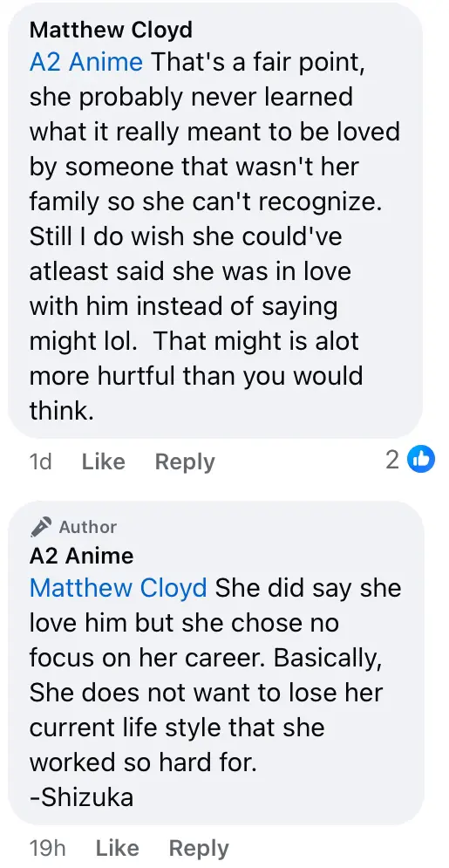Click the line 'Still I do wish she could've'
449x868 pixels.
pyautogui.click(x=186, y=236)
